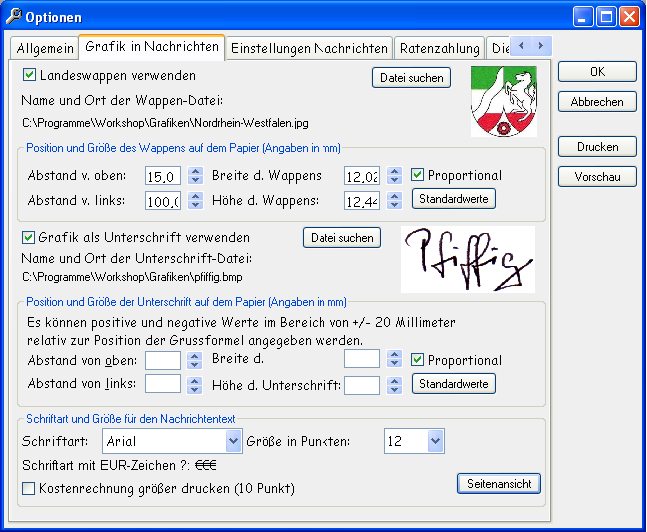Viewport: 647px width, 532px height.
Task: Toggle Grafik als Unterschrift verwenden
Action: [29, 238]
